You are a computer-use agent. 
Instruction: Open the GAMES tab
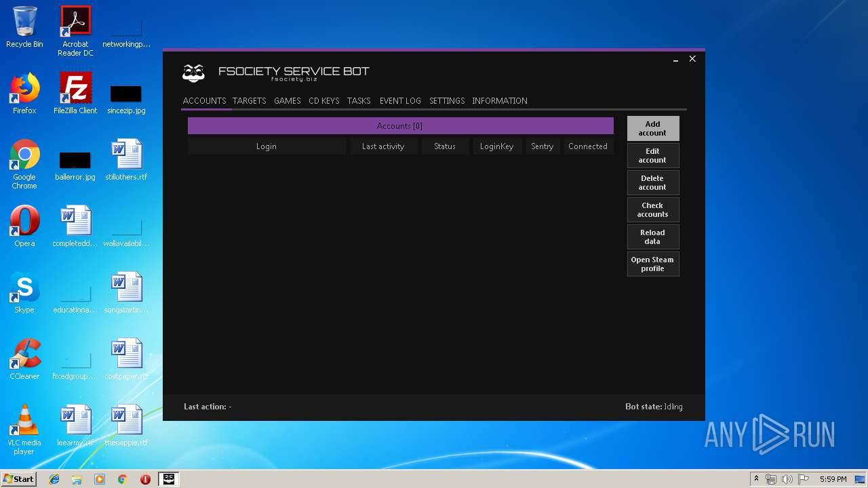(287, 101)
